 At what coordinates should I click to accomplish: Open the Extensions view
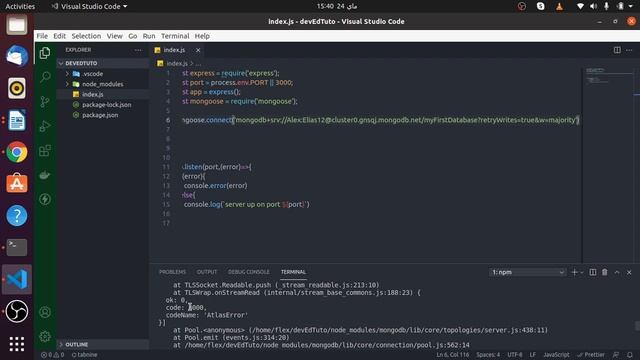(x=45, y=150)
